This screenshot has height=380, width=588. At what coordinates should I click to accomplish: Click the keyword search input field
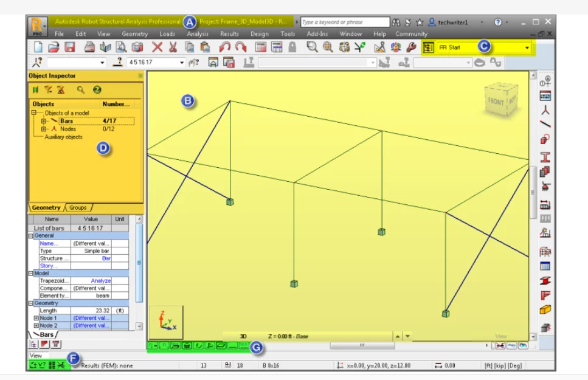345,22
